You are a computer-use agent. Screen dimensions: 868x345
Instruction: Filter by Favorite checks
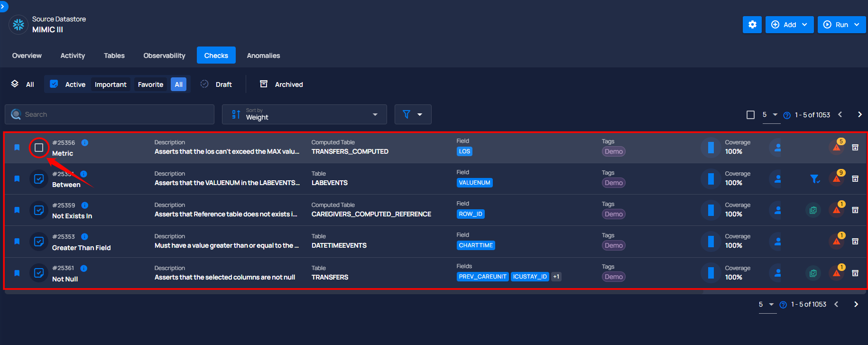(150, 84)
